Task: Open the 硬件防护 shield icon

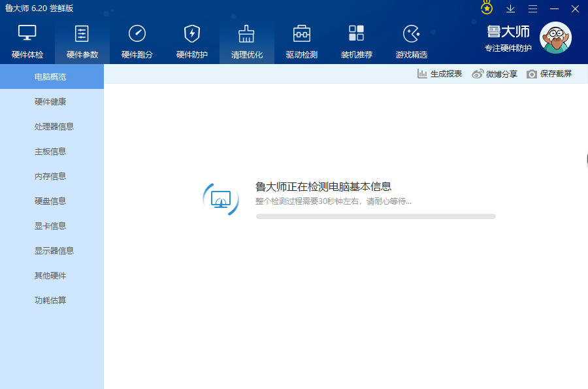Action: point(192,33)
